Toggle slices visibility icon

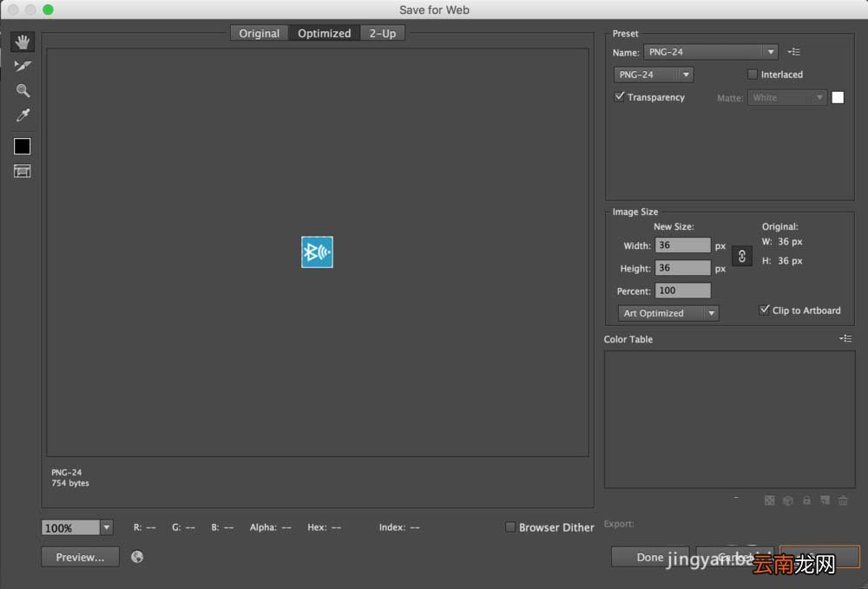[x=23, y=171]
